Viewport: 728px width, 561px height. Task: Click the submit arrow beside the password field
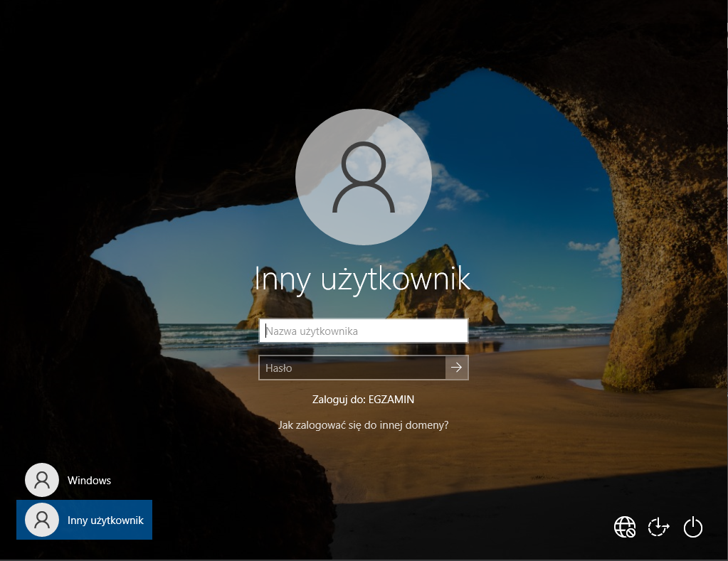click(457, 368)
